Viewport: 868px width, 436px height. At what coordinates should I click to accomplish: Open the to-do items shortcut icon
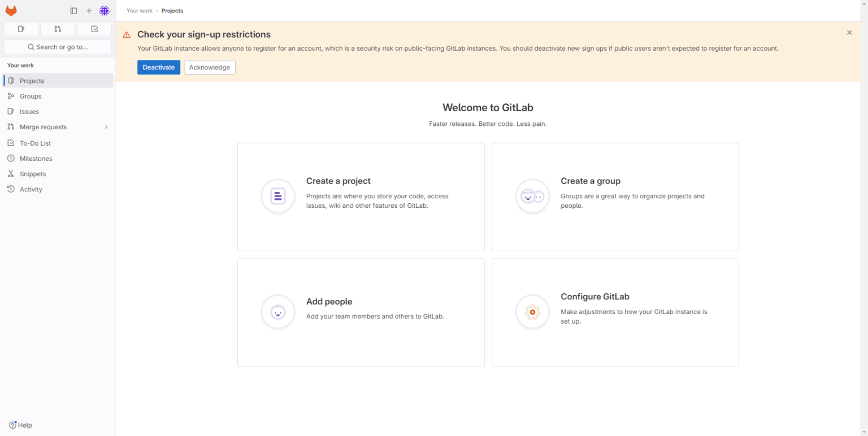coord(94,29)
